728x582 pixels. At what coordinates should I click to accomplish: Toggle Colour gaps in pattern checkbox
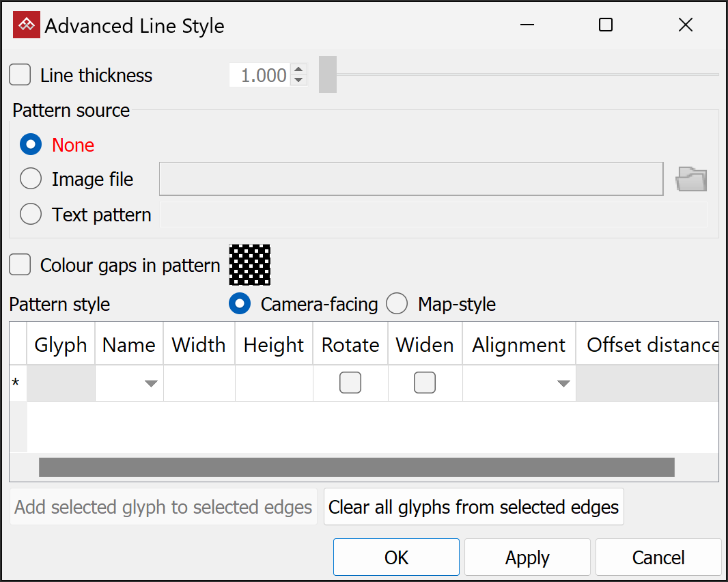[x=20, y=265]
